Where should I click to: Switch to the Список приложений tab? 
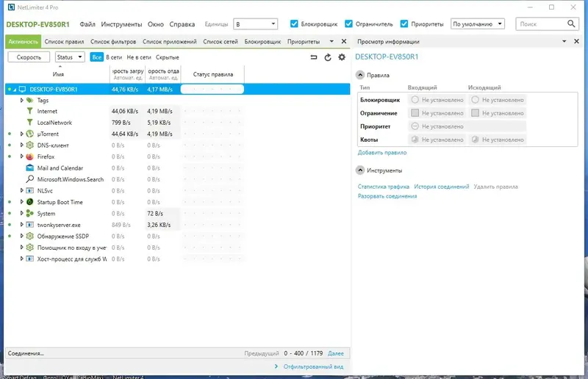(x=170, y=42)
